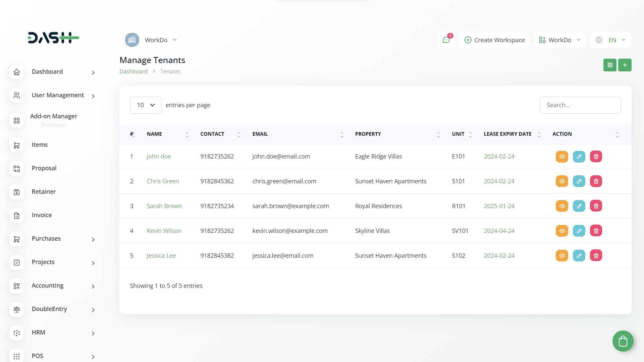Show Jessica Lee details via eye icon

(562, 256)
